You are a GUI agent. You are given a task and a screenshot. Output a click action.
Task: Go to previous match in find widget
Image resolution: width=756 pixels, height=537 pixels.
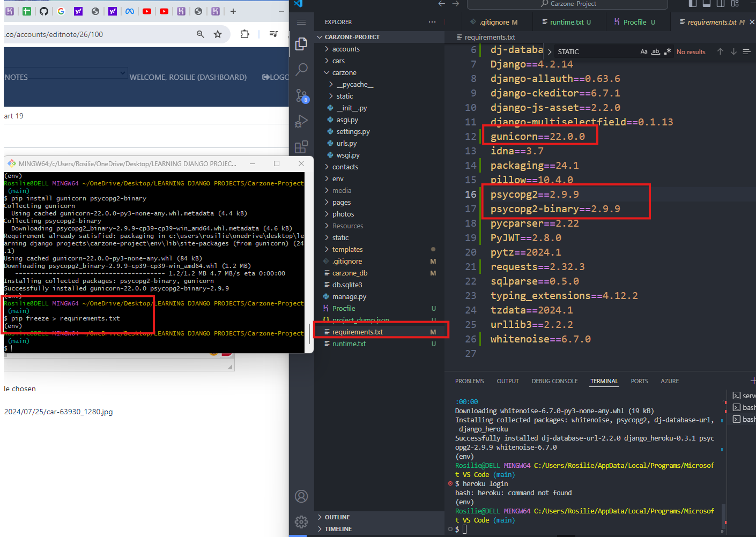(720, 51)
